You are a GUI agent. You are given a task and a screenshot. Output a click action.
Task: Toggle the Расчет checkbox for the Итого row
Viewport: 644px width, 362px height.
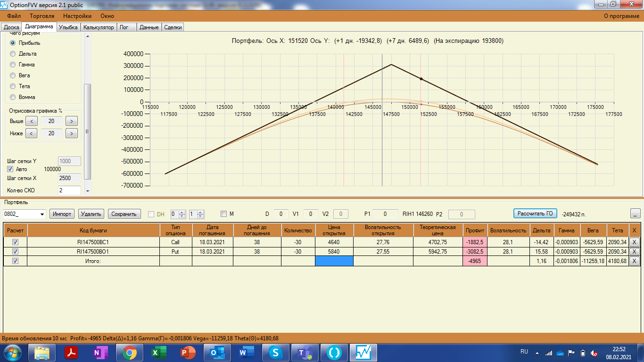pos(15,261)
